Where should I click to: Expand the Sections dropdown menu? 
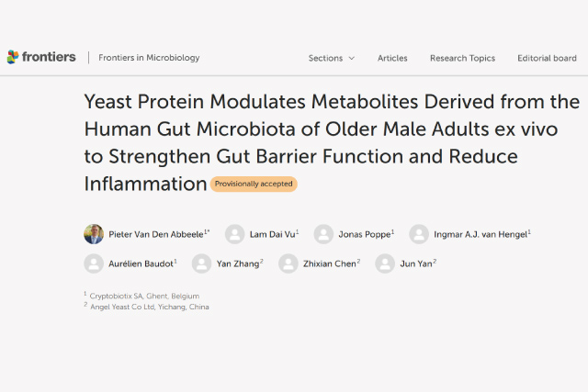coord(325,58)
